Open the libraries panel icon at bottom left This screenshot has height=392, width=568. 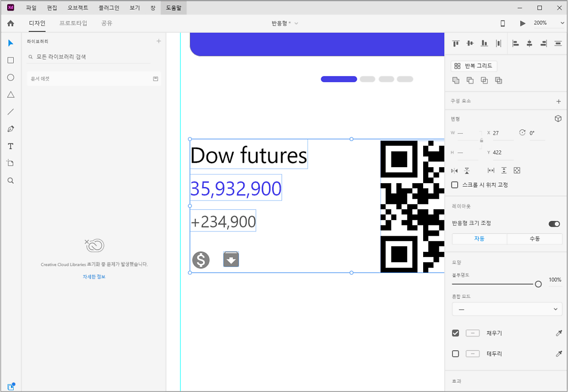11,386
